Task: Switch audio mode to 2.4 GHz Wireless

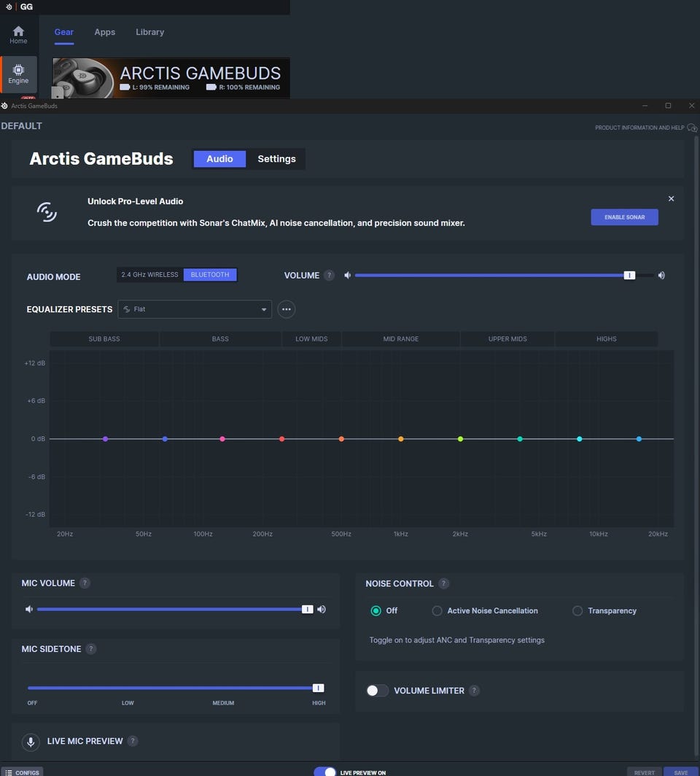Action: pyautogui.click(x=150, y=275)
